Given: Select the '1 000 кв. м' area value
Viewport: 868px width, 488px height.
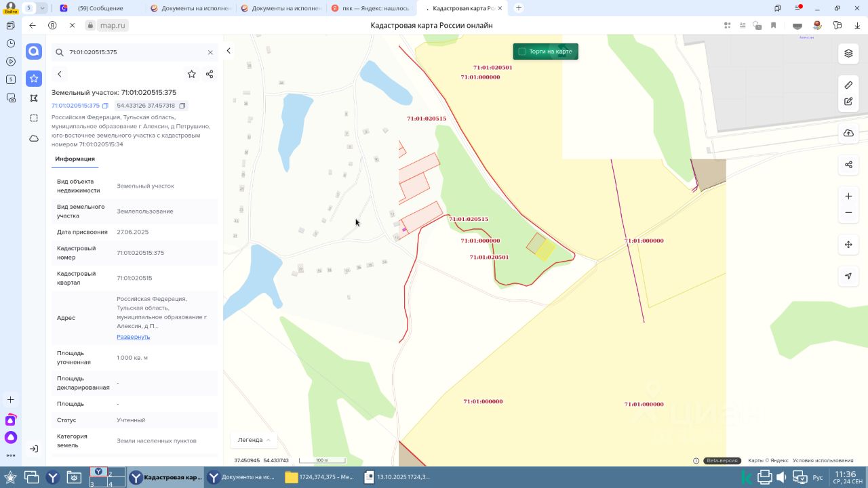Looking at the screenshot, I should coord(132,358).
